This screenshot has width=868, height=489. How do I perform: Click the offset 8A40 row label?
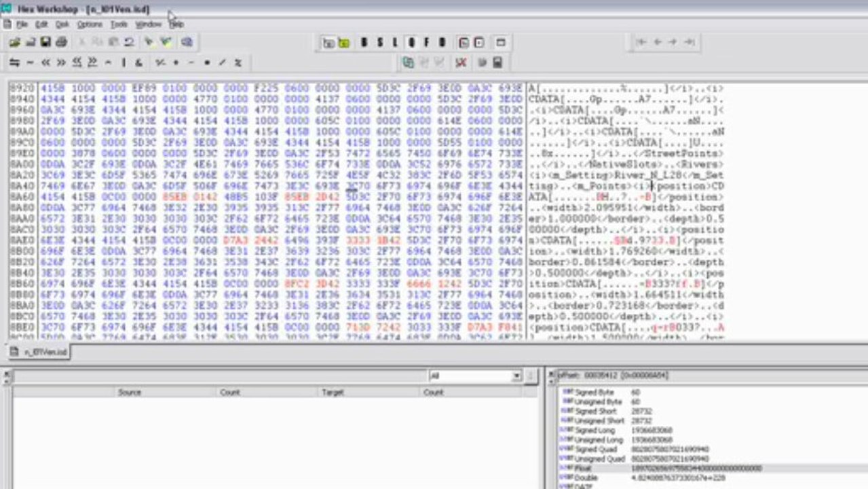pos(23,186)
